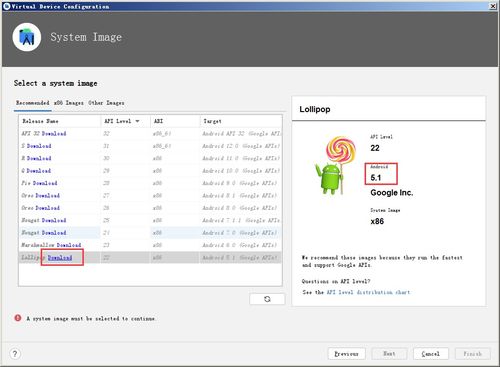Switch to the x86 Images tab
This screenshot has width=500, height=367.
pyautogui.click(x=69, y=103)
